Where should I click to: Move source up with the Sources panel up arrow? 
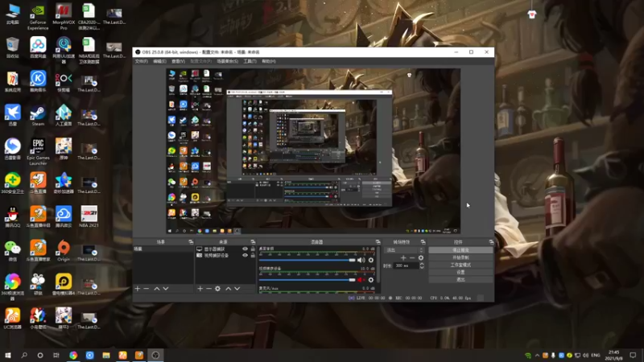click(x=229, y=289)
